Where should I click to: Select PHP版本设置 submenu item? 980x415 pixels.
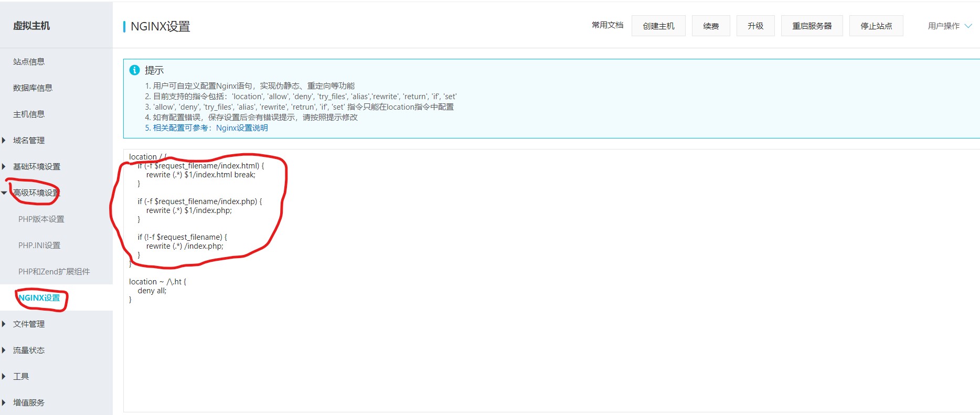[x=41, y=219]
